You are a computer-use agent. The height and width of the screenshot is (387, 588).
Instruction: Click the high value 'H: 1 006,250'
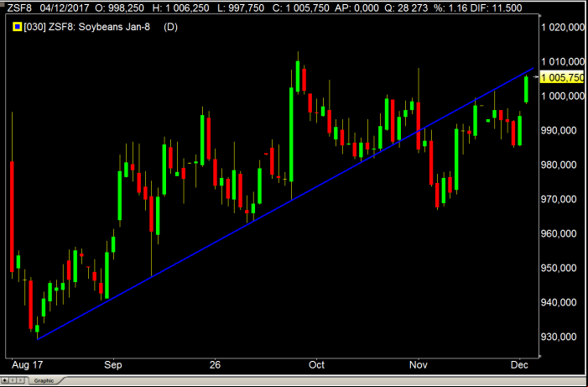(x=180, y=8)
